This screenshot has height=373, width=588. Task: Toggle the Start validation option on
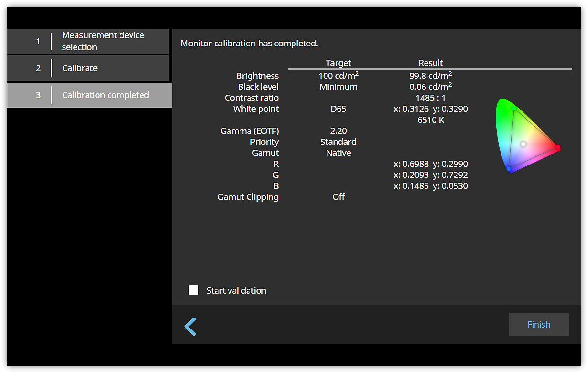point(194,289)
